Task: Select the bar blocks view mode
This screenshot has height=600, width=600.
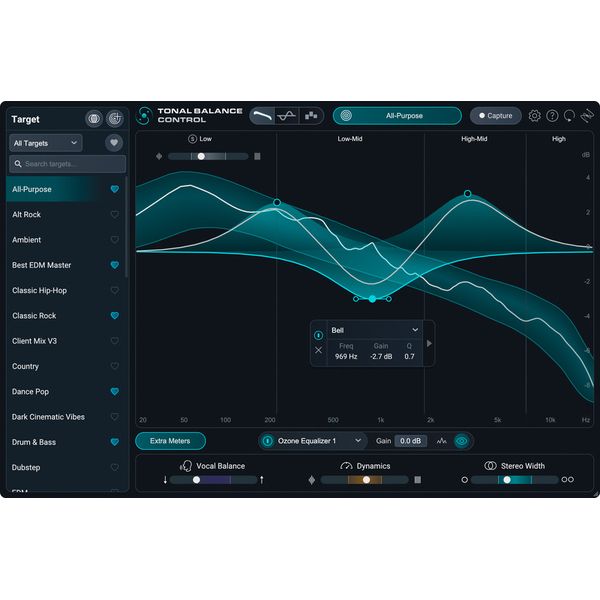Action: click(311, 116)
